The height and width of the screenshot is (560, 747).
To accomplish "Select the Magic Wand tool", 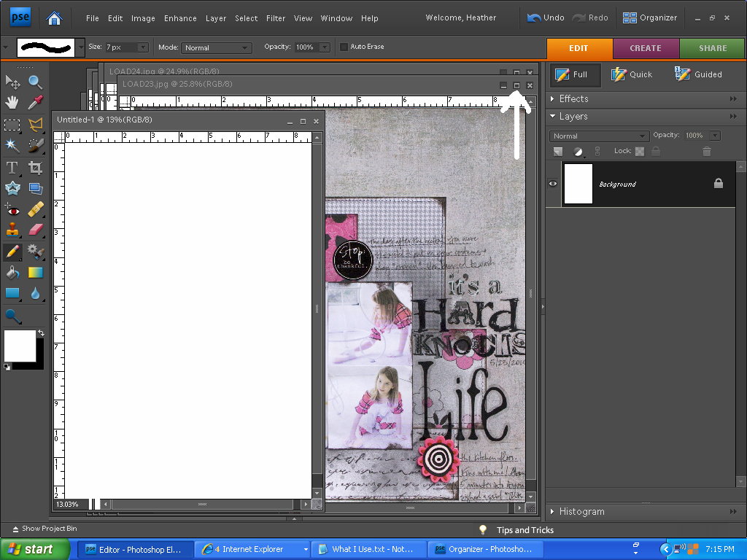I will 12,145.
